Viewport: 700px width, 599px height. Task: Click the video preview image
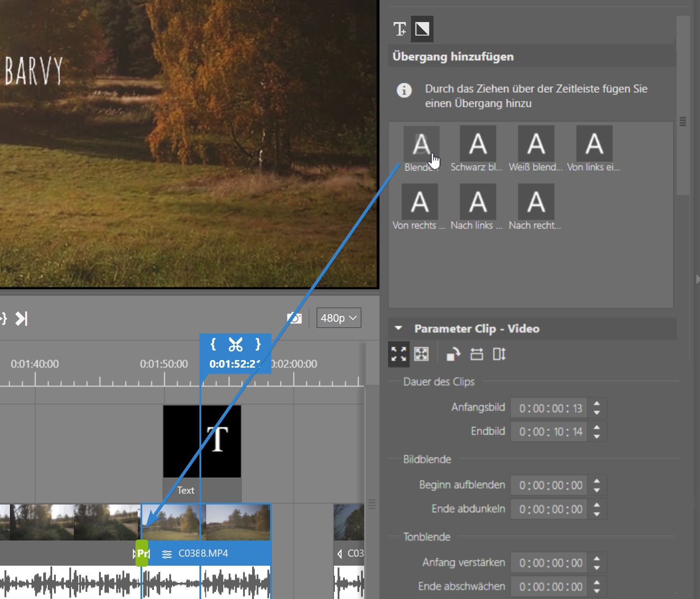tap(189, 143)
